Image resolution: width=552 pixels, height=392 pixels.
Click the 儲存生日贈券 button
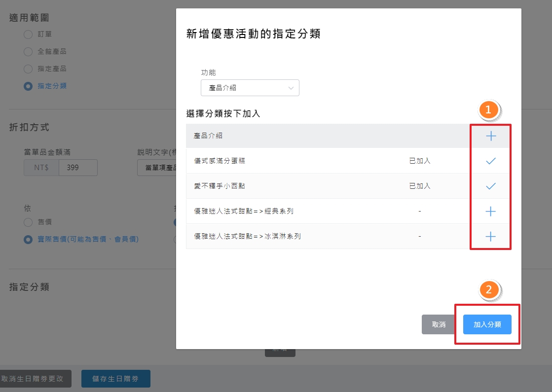115,379
